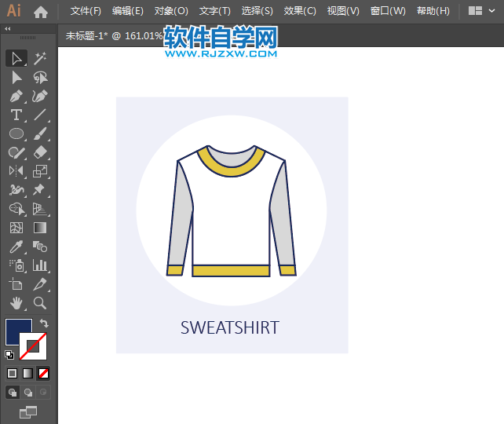Change the screen mode button

click(x=28, y=412)
